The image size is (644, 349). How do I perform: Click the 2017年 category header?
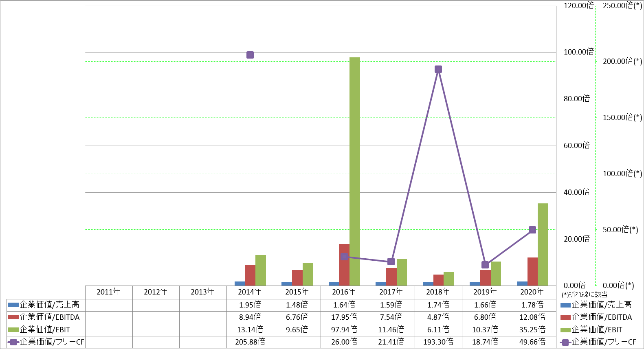coord(391,292)
